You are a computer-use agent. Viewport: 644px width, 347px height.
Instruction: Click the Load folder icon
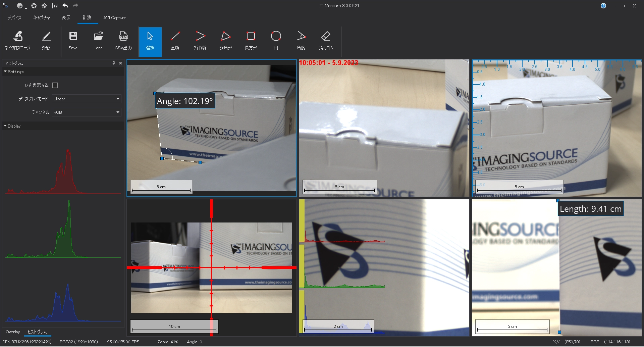coord(98,41)
